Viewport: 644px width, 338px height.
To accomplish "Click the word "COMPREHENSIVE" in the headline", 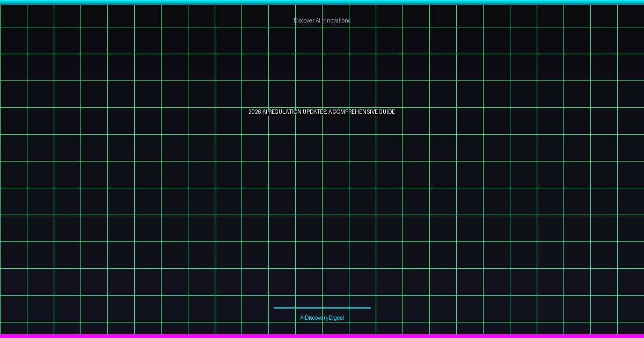I will click(x=354, y=112).
